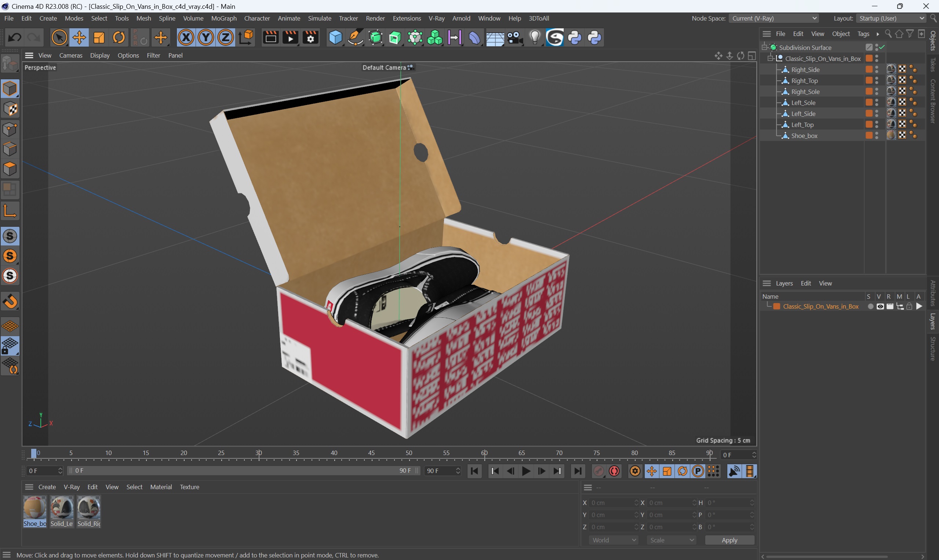Select the Scale tool
Viewport: 939px width, 560px height.
click(x=99, y=37)
